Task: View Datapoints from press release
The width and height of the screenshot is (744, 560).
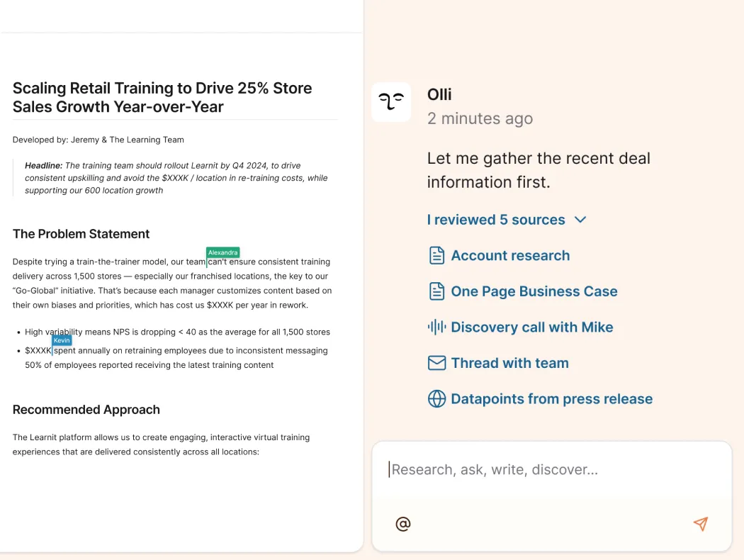Action: click(x=551, y=399)
